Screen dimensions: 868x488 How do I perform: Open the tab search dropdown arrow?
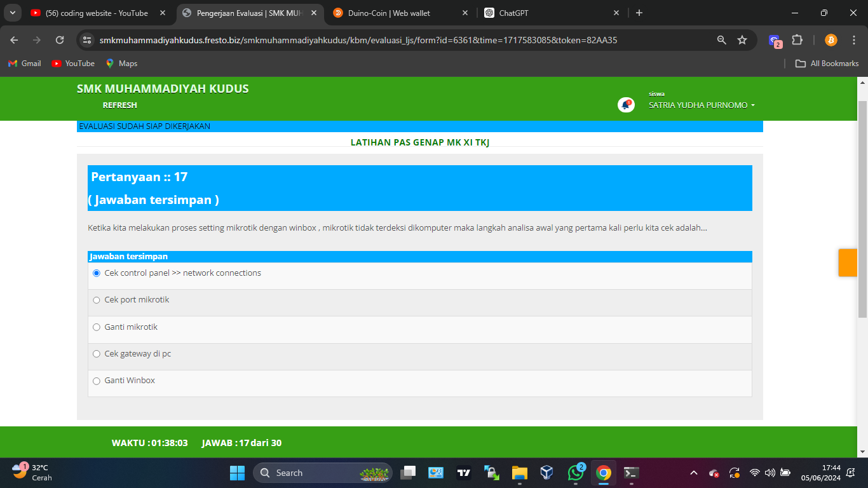coord(12,13)
